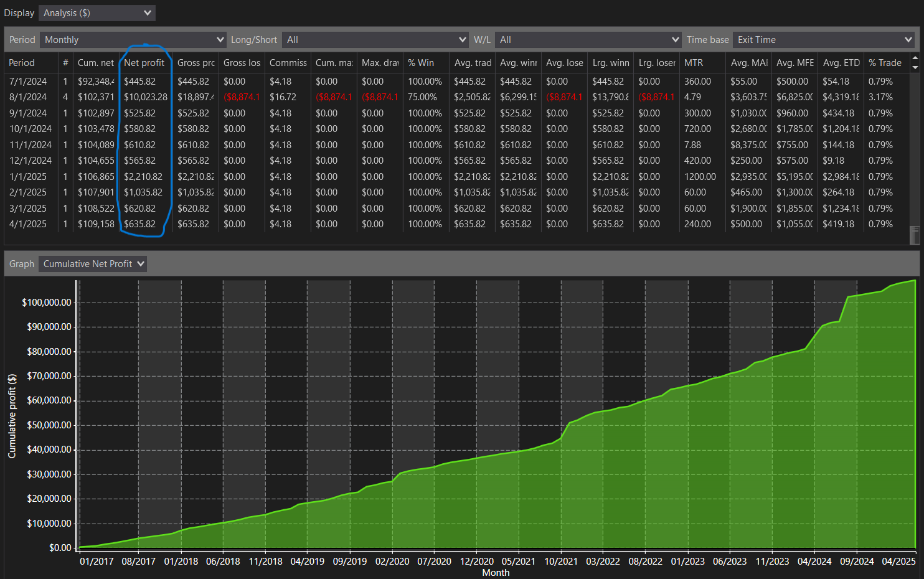Click the 01/2017 x-axis label
The height and width of the screenshot is (579, 924).
tap(97, 562)
